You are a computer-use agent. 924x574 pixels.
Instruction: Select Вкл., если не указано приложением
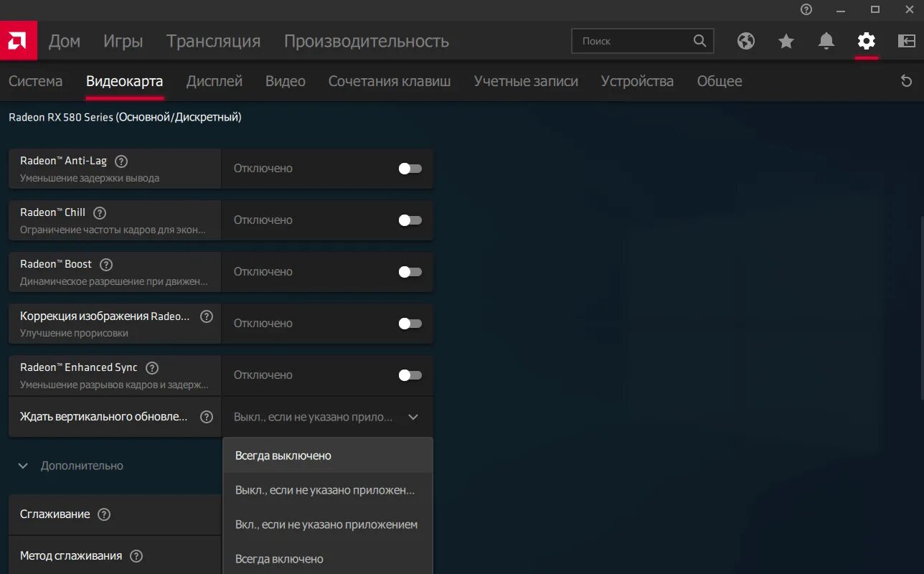327,524
